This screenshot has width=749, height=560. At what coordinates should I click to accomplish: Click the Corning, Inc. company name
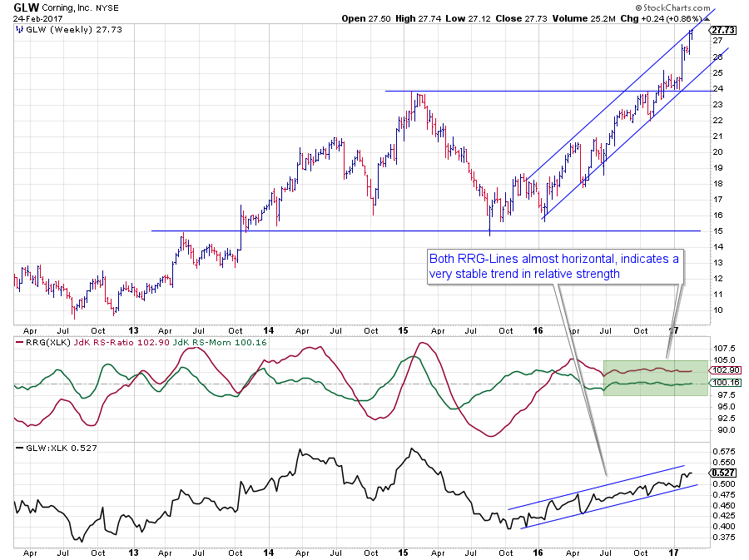pos(67,8)
